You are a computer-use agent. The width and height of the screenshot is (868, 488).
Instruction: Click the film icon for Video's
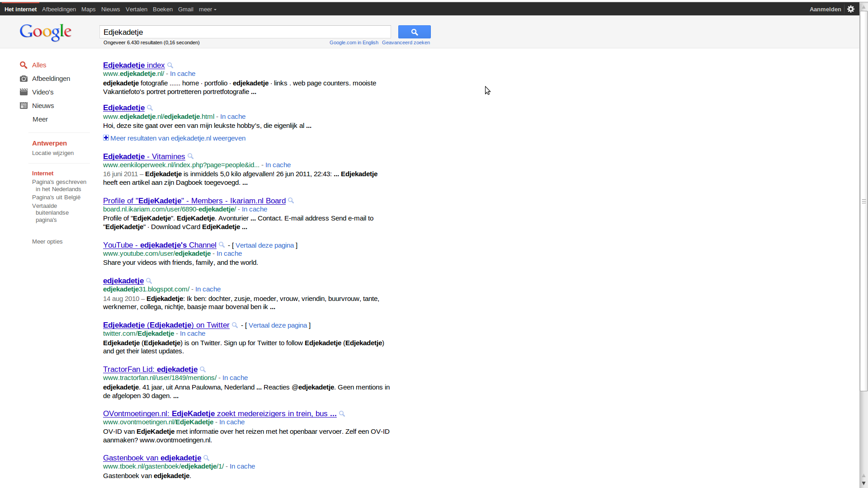point(24,92)
